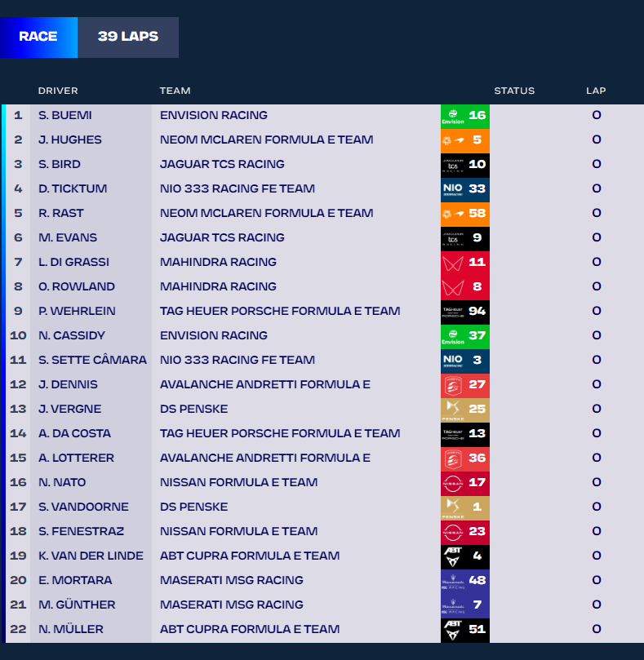Click TAG HEUER PORSCHE team in Wehrlein's row

(x=280, y=311)
